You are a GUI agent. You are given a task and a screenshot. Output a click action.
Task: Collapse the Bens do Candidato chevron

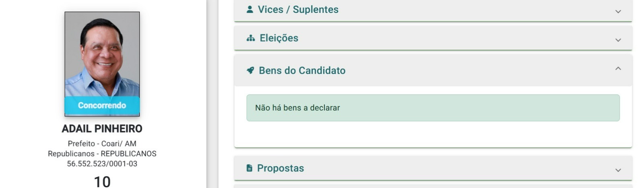coord(618,69)
